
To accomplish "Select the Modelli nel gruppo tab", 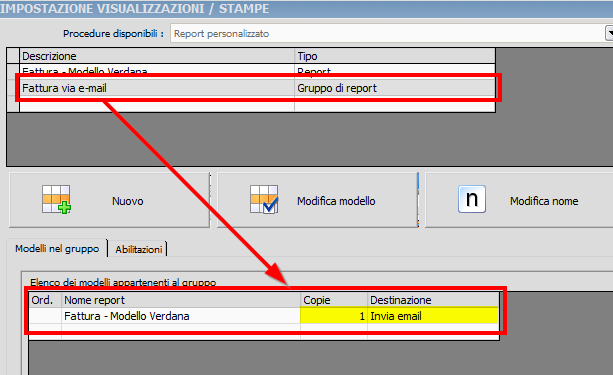I will (x=57, y=248).
